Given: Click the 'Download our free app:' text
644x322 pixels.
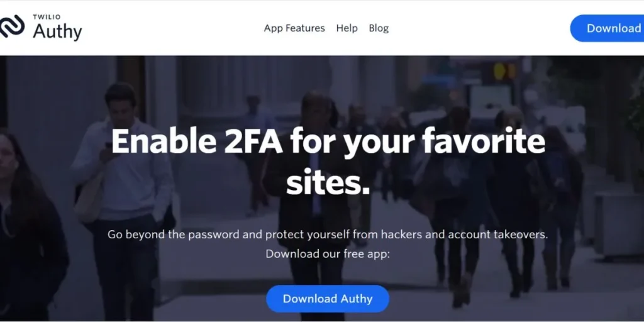Looking at the screenshot, I should coord(328,254).
